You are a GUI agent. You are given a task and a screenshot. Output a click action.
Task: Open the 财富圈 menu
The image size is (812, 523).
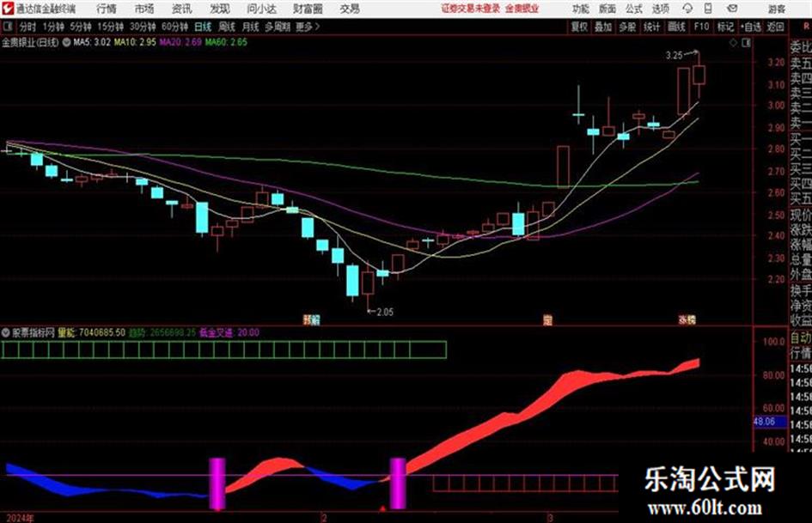tap(308, 9)
